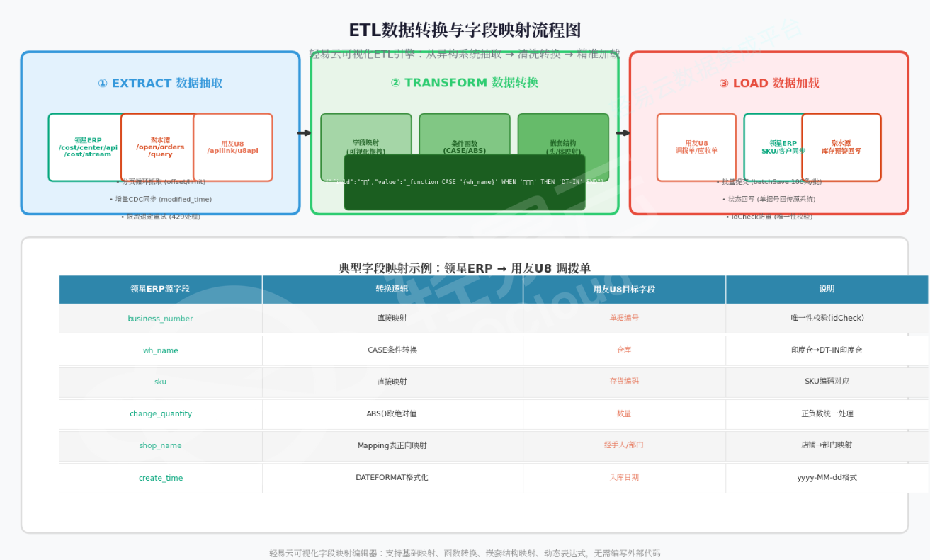Click the SKU编码对应 note cell
Screen dimensions: 930x560
(827, 382)
